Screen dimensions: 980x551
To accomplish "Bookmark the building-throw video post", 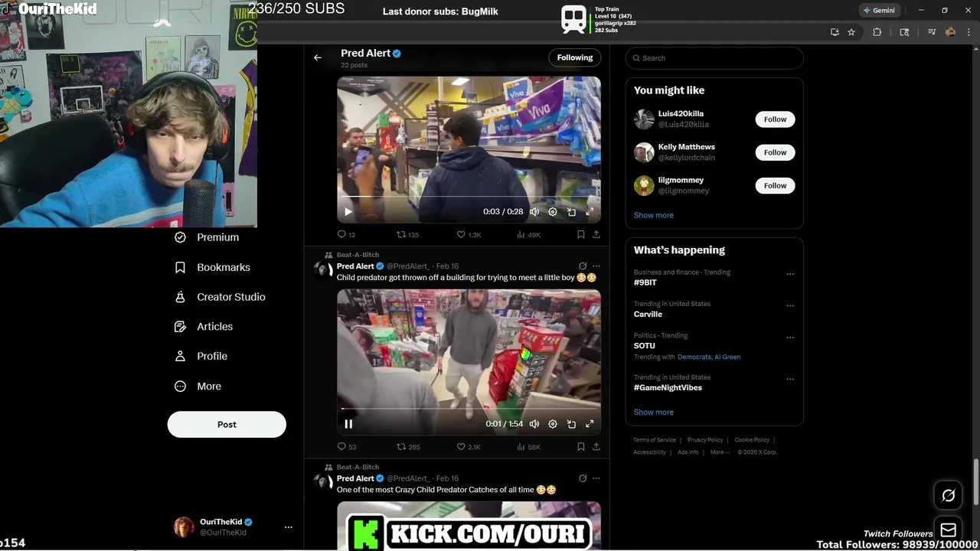I will click(x=581, y=447).
